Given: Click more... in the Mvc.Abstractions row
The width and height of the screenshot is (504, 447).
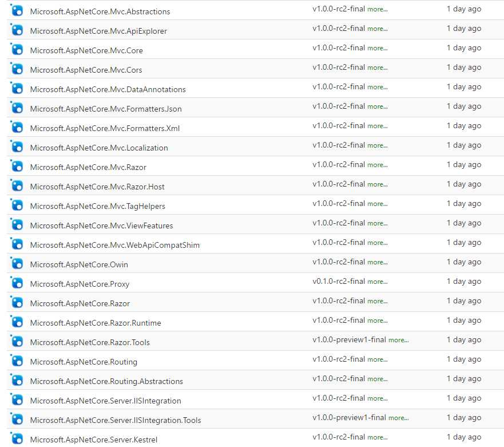Looking at the screenshot, I should (x=378, y=9).
